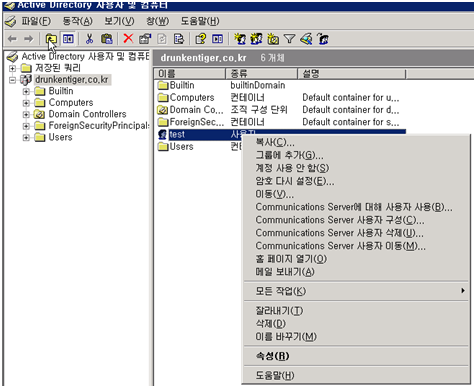Select 저장된 쿼리 in the tree

(x=58, y=68)
